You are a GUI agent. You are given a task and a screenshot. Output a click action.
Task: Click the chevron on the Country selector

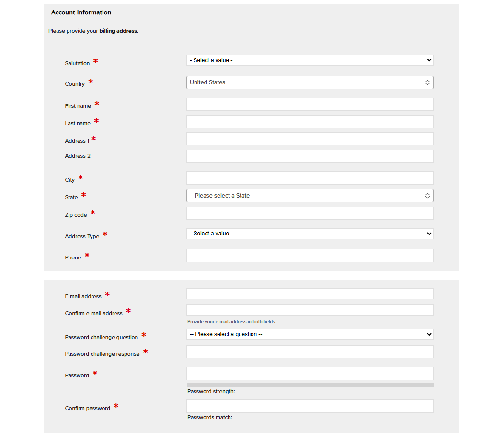coord(427,82)
